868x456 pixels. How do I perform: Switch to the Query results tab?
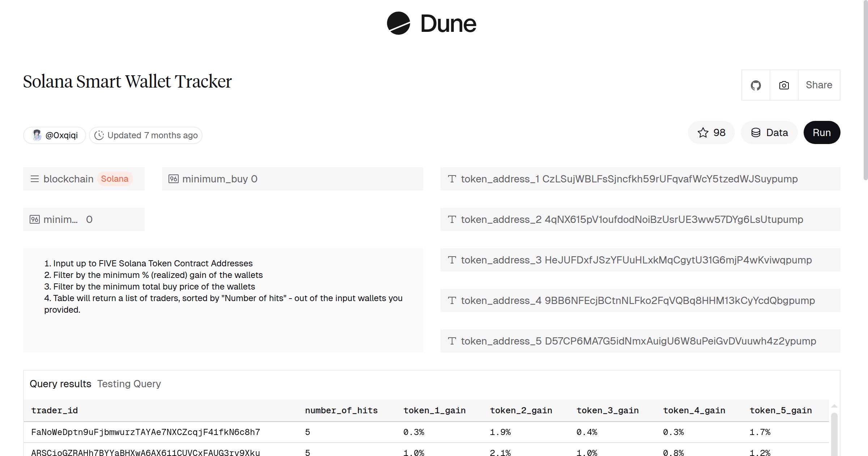[x=61, y=384]
